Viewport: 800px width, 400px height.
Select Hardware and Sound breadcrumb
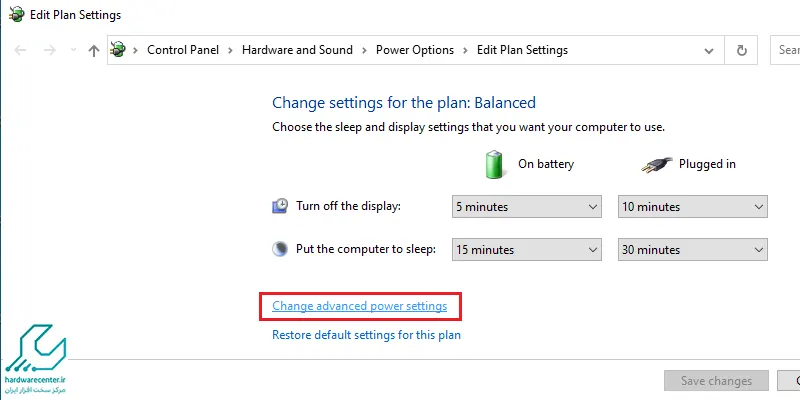tap(297, 50)
